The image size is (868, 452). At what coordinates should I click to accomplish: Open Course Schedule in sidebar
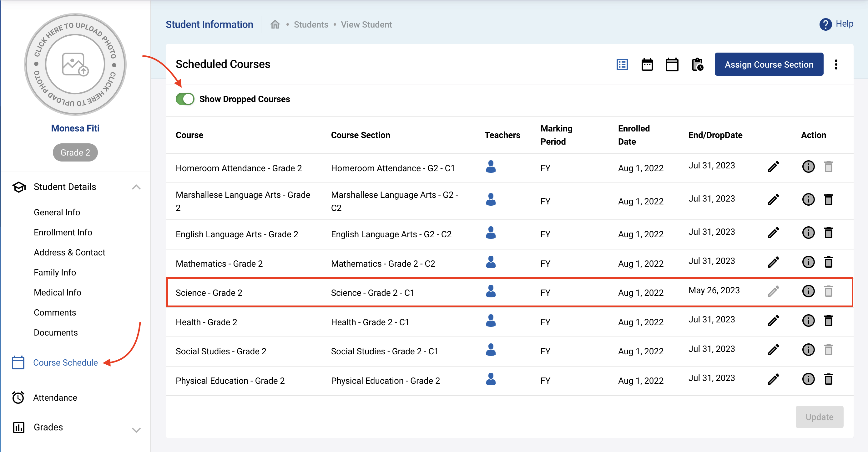click(65, 362)
